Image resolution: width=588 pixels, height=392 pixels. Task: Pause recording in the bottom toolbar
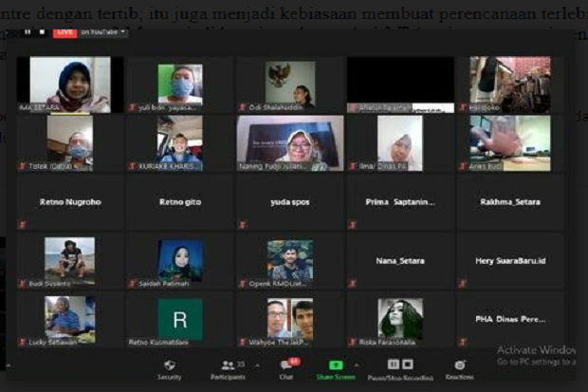393,364
